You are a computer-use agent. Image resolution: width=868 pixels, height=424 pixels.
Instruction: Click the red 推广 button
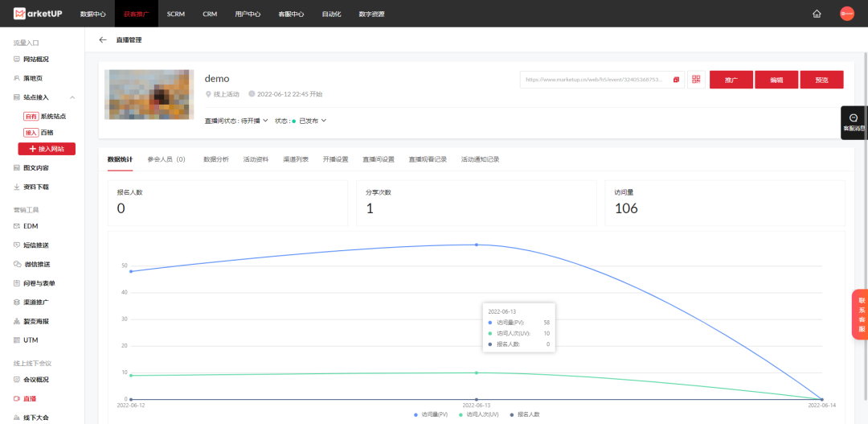731,80
